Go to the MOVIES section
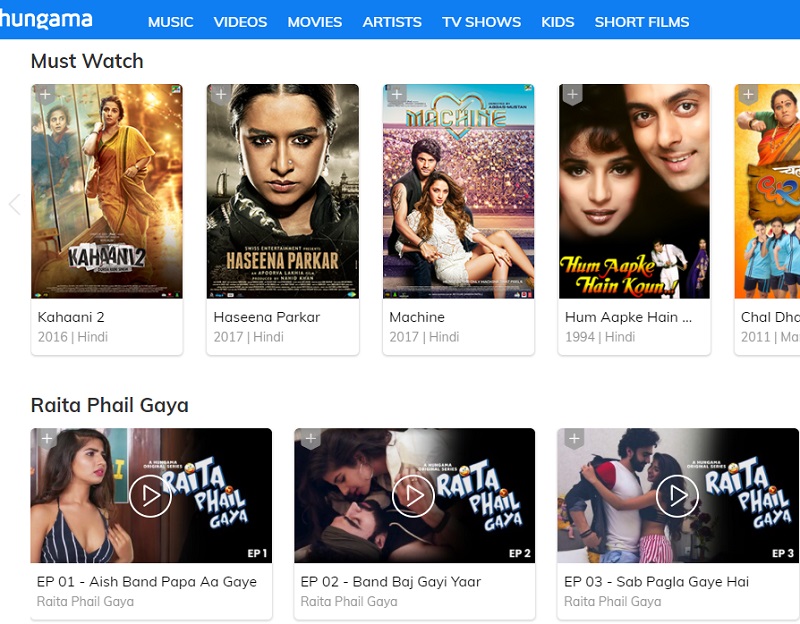 tap(315, 22)
